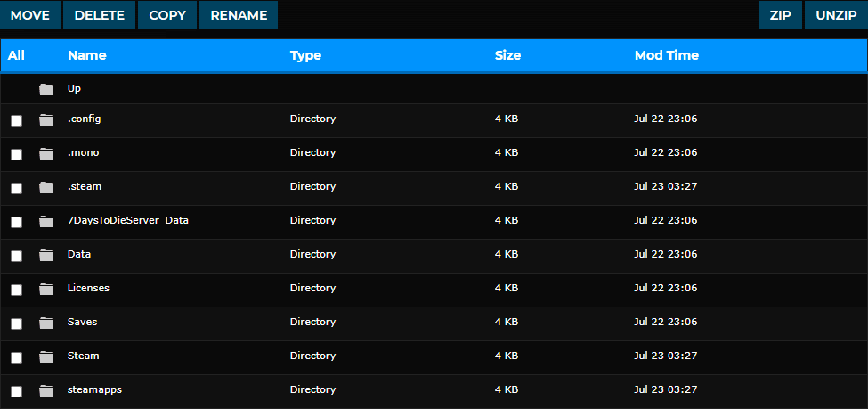Open the Licenses directory name

pyautogui.click(x=88, y=288)
